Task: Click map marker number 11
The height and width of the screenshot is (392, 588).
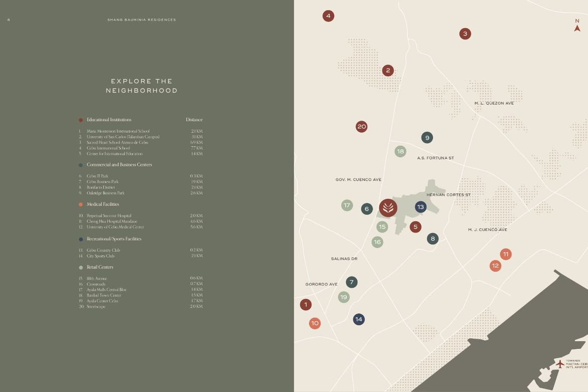Action: (x=506, y=254)
